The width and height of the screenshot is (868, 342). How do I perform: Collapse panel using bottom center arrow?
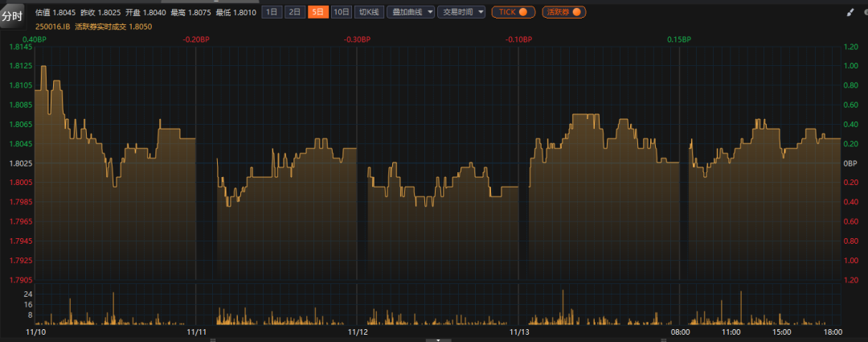point(437,339)
